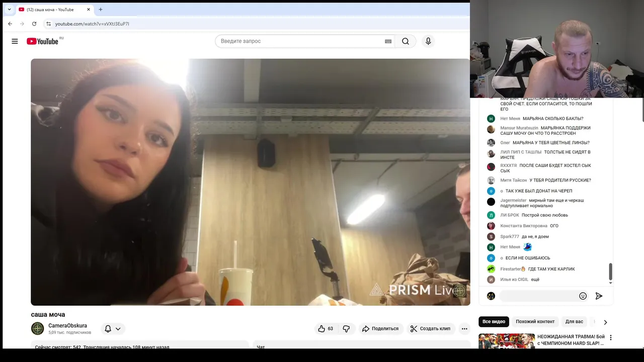Click chat author Константа Викторовна
This screenshot has width=644, height=362.
(524, 226)
